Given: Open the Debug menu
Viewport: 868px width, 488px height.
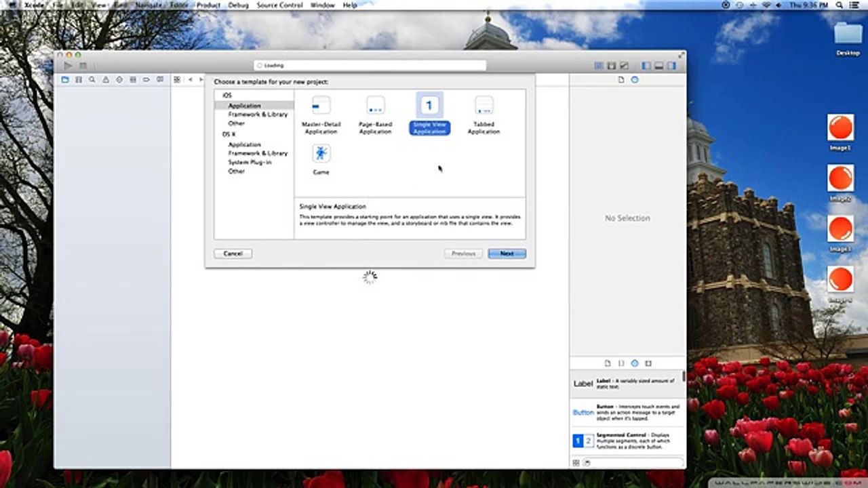Looking at the screenshot, I should tap(239, 5).
